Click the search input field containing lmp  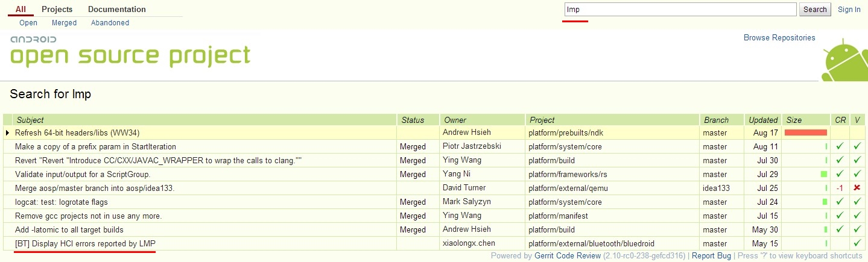(x=680, y=9)
